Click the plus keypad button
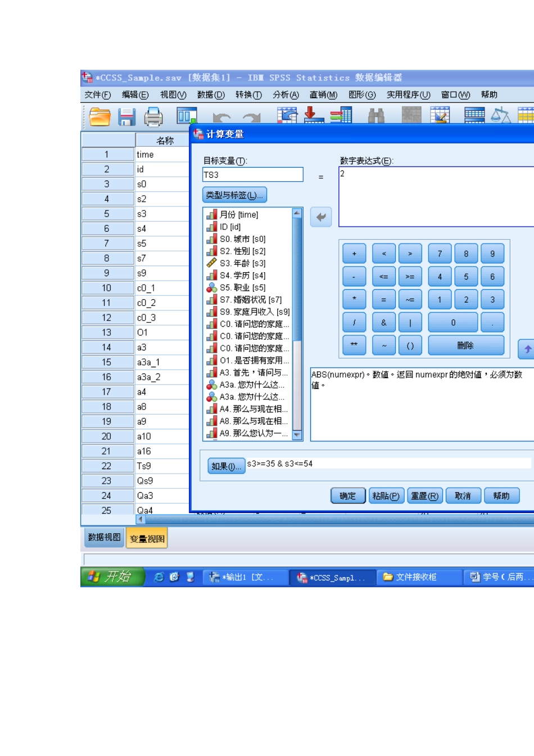The image size is (534, 756). (354, 254)
